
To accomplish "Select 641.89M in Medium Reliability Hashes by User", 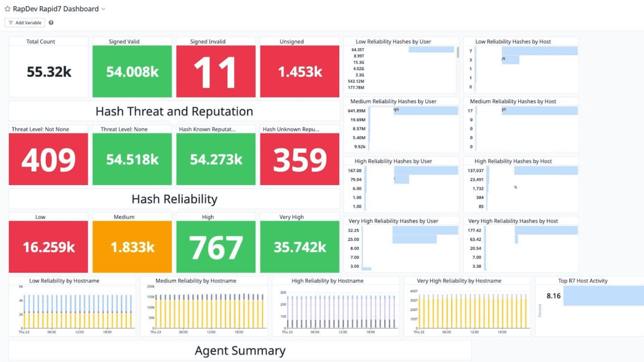I will click(357, 111).
